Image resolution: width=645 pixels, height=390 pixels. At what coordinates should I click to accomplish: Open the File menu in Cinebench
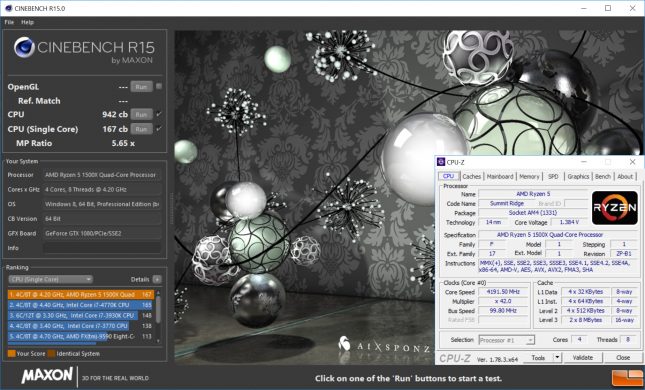[x=9, y=22]
